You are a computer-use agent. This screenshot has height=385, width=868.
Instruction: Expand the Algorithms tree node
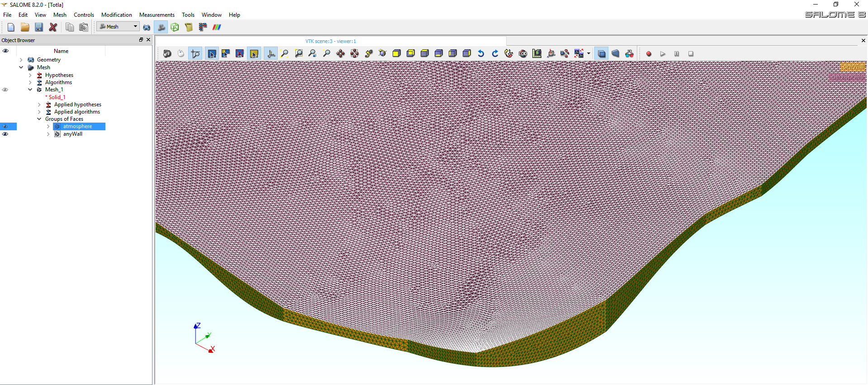tap(30, 82)
